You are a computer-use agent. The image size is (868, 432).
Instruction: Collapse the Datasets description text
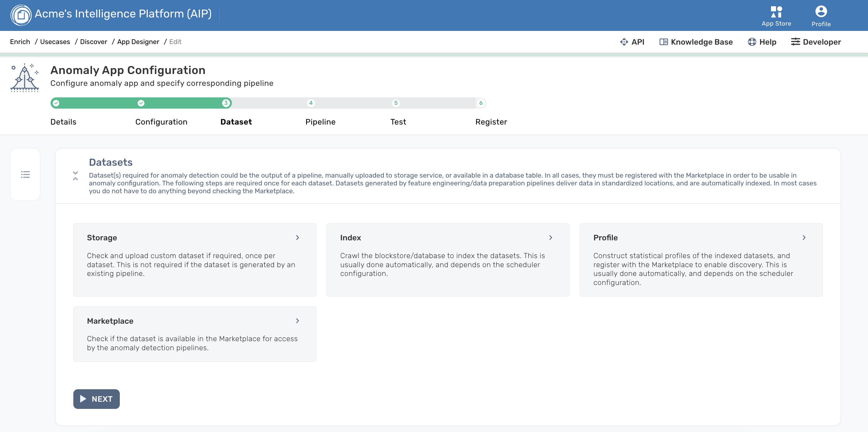coord(76,177)
